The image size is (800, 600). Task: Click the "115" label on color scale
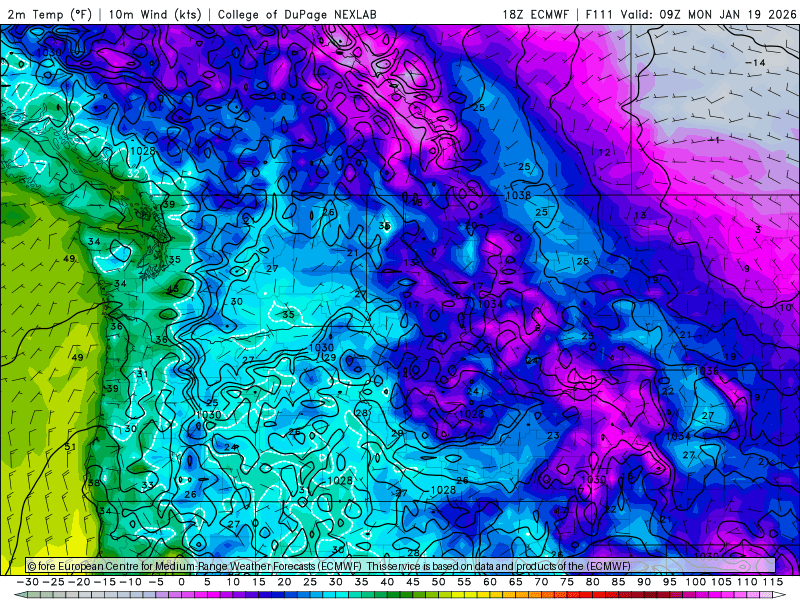click(773, 582)
